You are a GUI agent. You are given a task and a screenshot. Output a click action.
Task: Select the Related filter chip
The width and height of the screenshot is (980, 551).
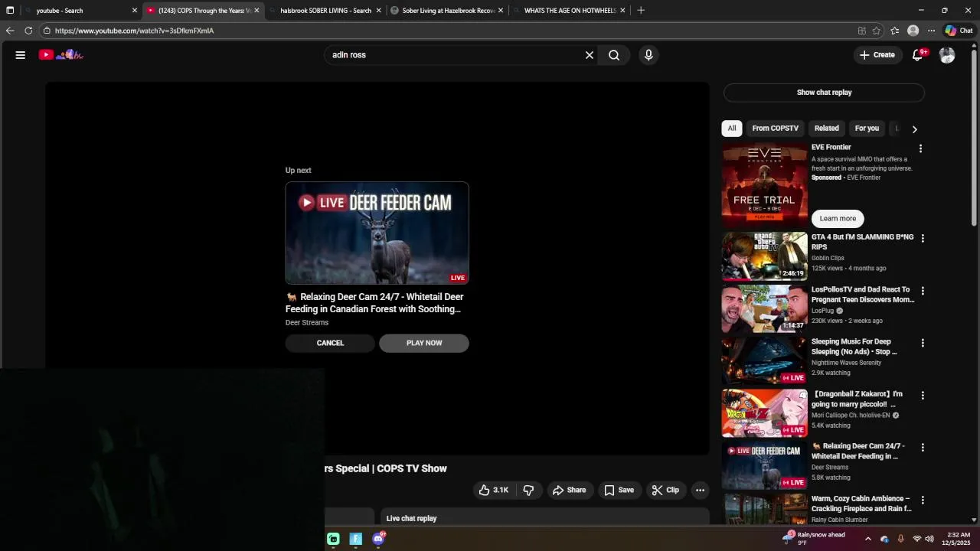(x=827, y=129)
